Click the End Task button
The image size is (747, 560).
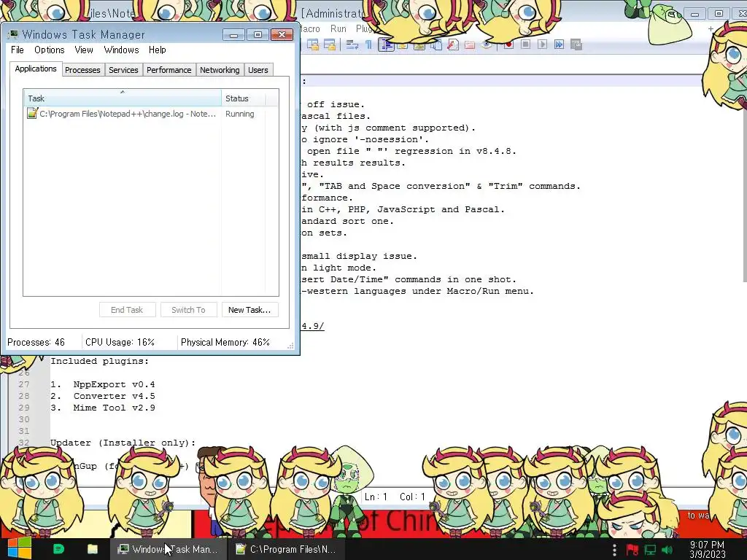127,310
